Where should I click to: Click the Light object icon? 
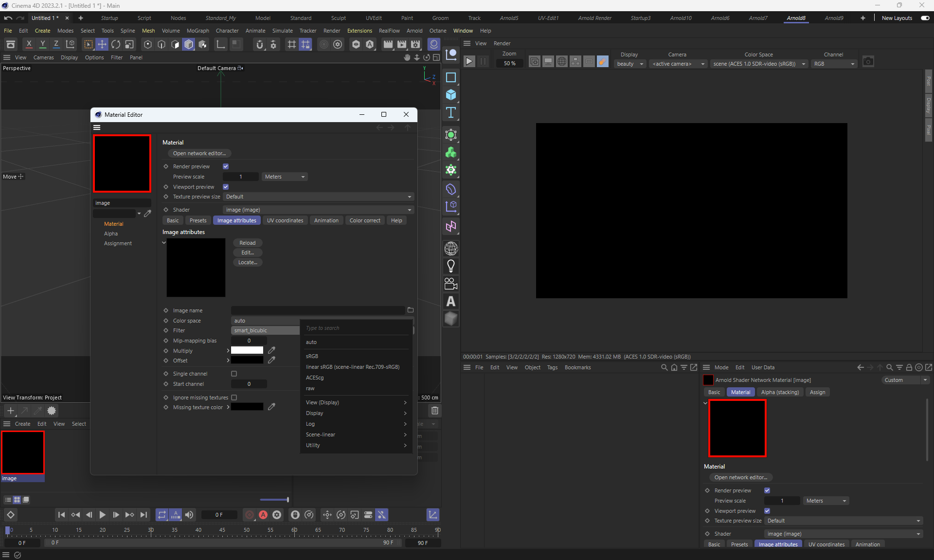[451, 266]
